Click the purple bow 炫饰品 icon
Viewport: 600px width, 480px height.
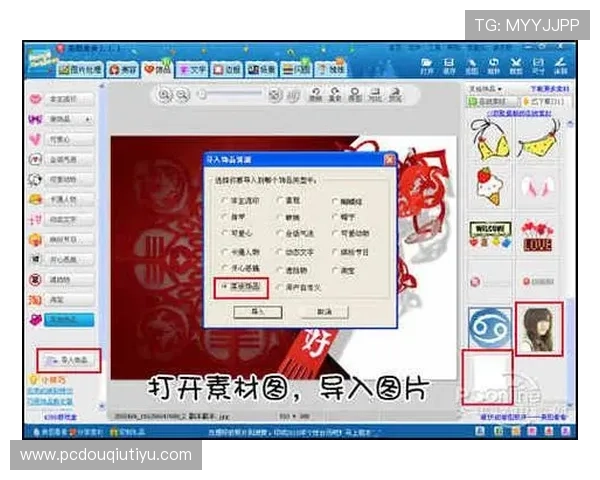pyautogui.click(x=35, y=119)
